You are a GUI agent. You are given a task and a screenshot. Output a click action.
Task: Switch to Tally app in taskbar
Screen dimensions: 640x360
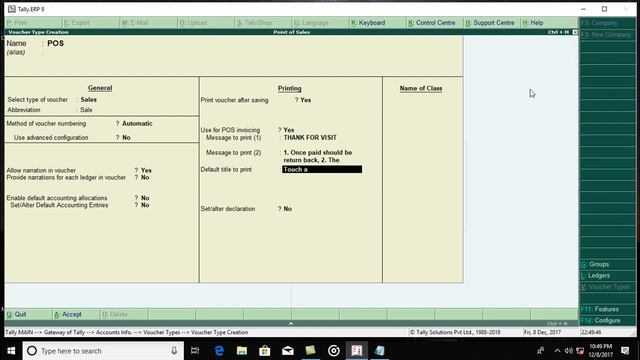[x=356, y=351]
